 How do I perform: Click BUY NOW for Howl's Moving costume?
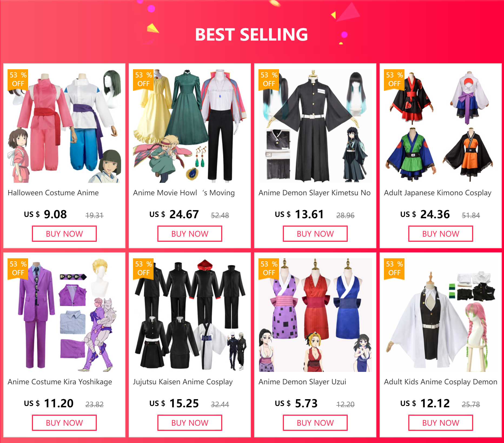[x=190, y=234]
